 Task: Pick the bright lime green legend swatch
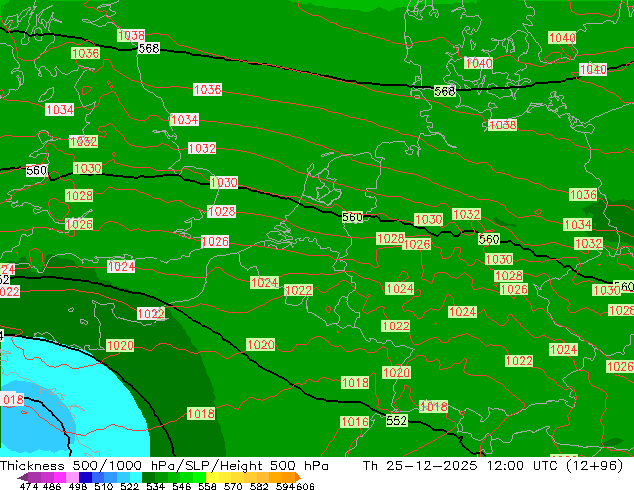[199, 477]
